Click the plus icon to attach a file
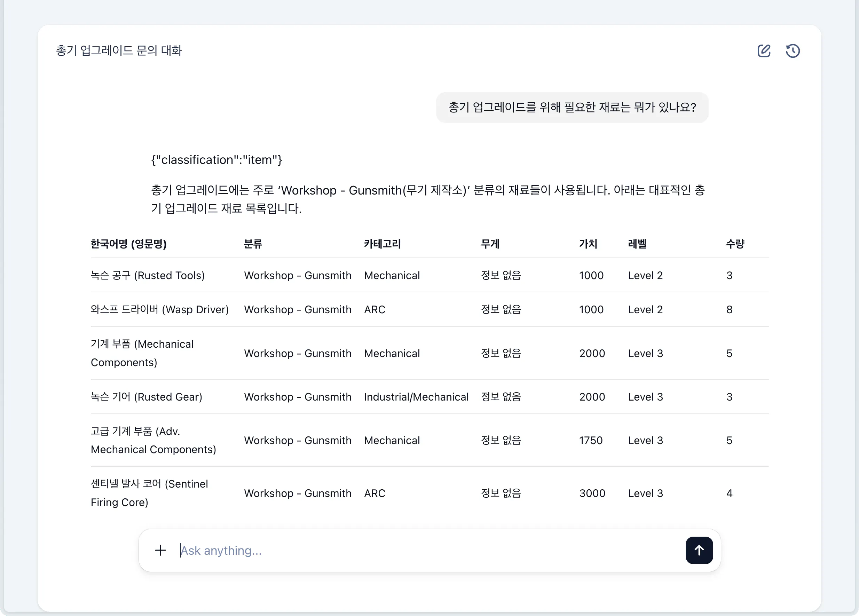 tap(160, 550)
